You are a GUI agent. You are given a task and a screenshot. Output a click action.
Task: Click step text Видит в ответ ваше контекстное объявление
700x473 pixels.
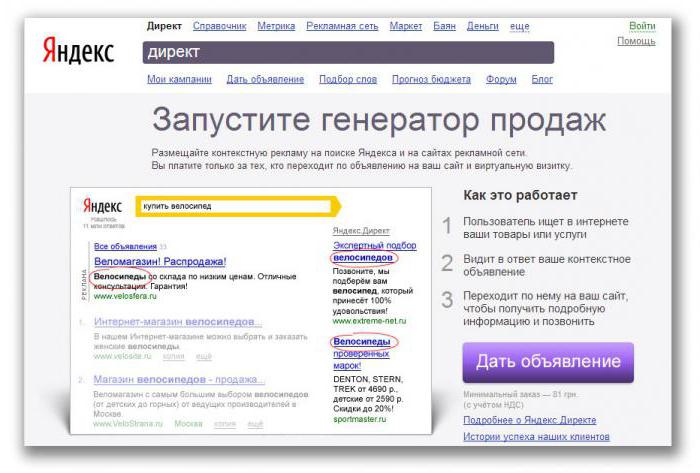[547, 265]
